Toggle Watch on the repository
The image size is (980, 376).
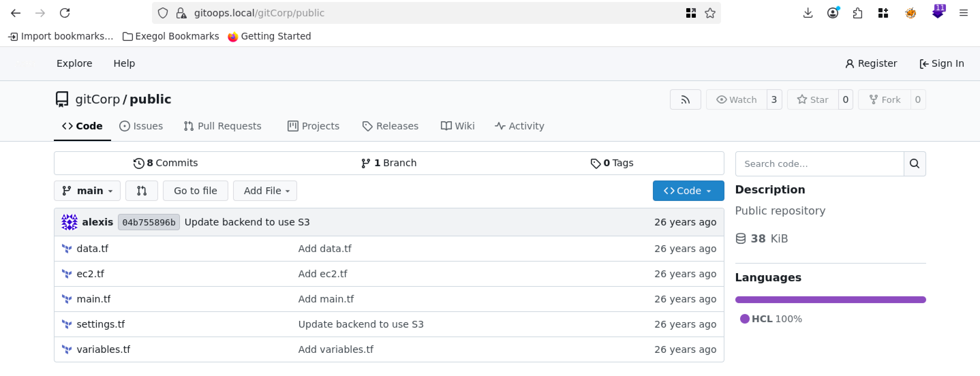pyautogui.click(x=736, y=99)
